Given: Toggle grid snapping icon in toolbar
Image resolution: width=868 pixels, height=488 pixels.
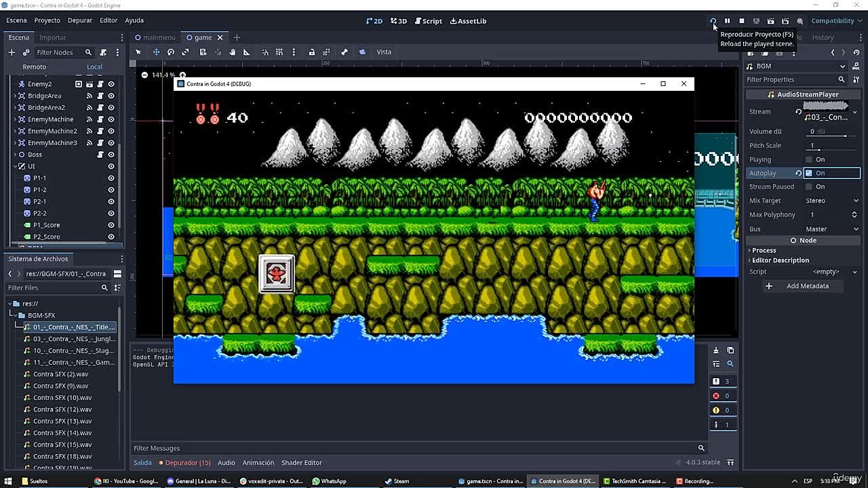Looking at the screenshot, I should (279, 52).
